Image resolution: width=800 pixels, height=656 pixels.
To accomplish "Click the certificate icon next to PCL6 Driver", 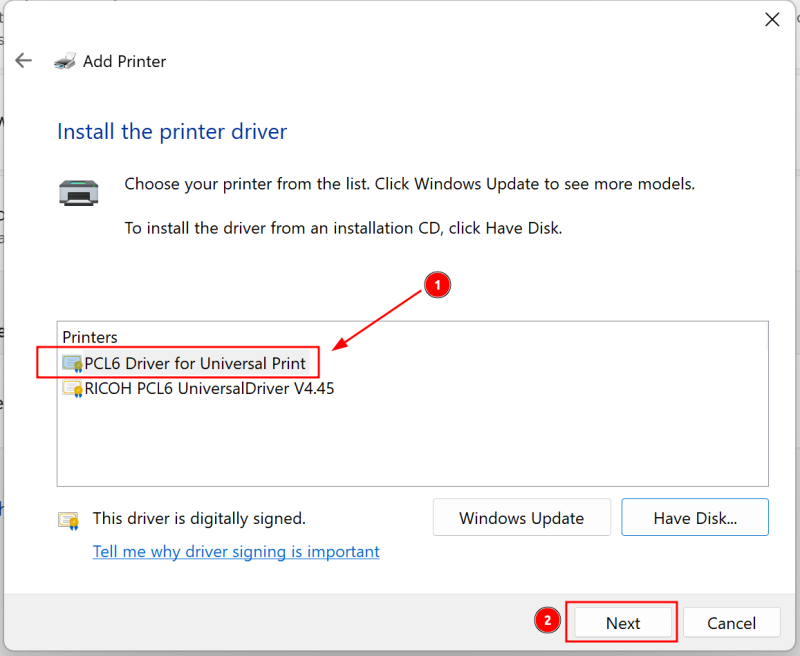I will click(x=72, y=363).
